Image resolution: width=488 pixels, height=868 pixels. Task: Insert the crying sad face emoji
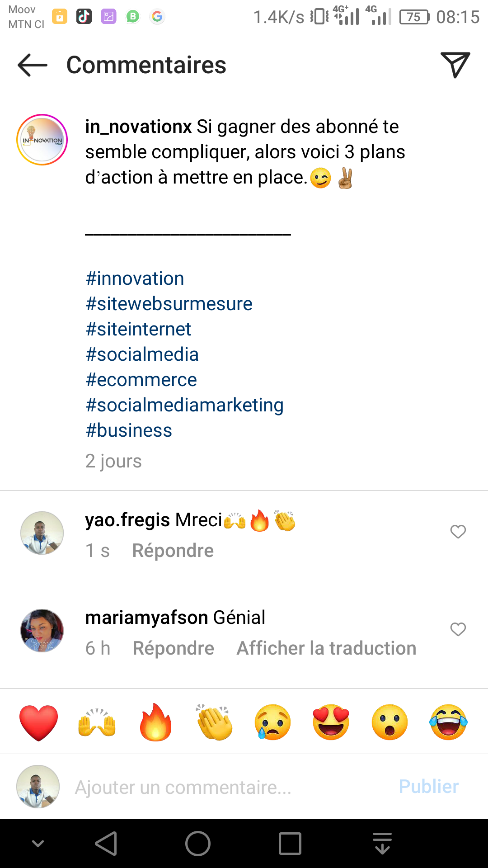click(272, 722)
